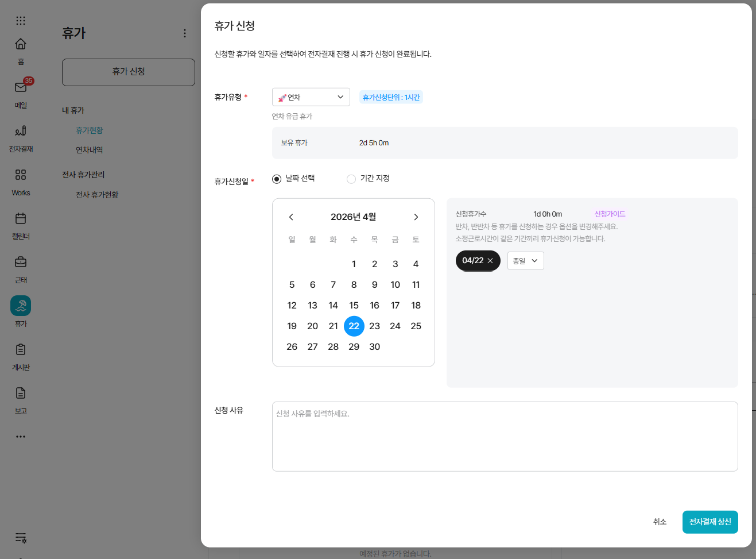Viewport: 756px width, 559px height.
Task: Open the 게시판 board icon
Action: 21,349
